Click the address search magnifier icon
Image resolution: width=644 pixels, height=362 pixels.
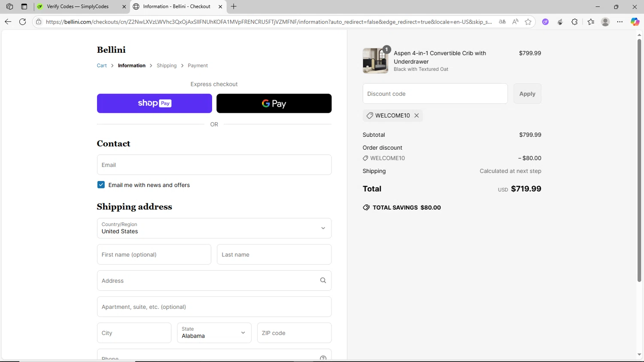tap(323, 281)
